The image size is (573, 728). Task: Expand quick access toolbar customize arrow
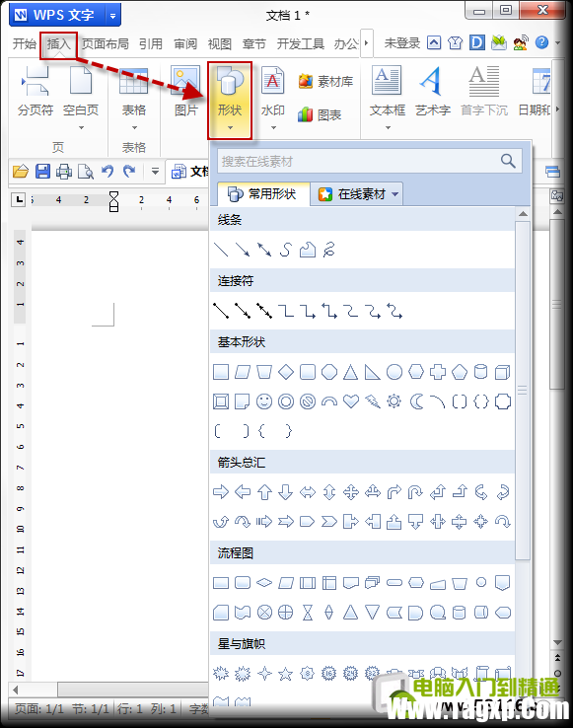pyautogui.click(x=155, y=172)
